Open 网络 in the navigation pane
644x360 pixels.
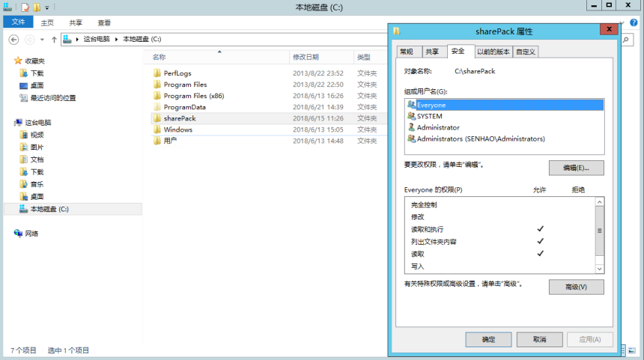pyautogui.click(x=31, y=234)
